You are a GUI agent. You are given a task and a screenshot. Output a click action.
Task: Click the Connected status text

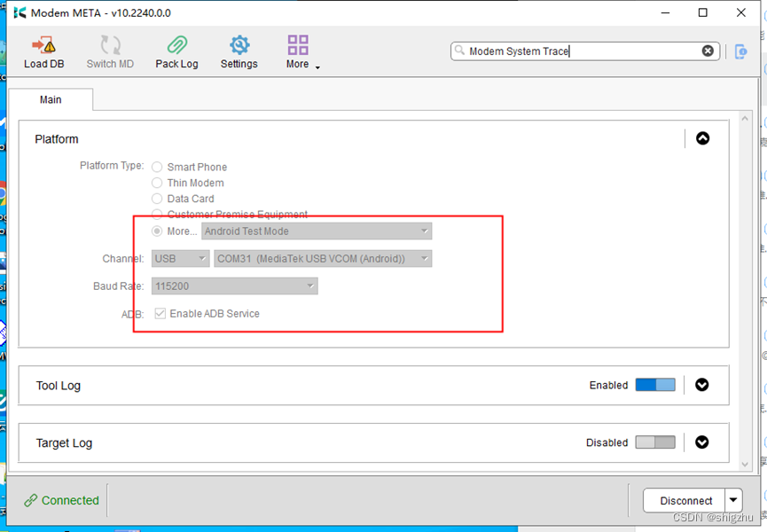(x=70, y=500)
